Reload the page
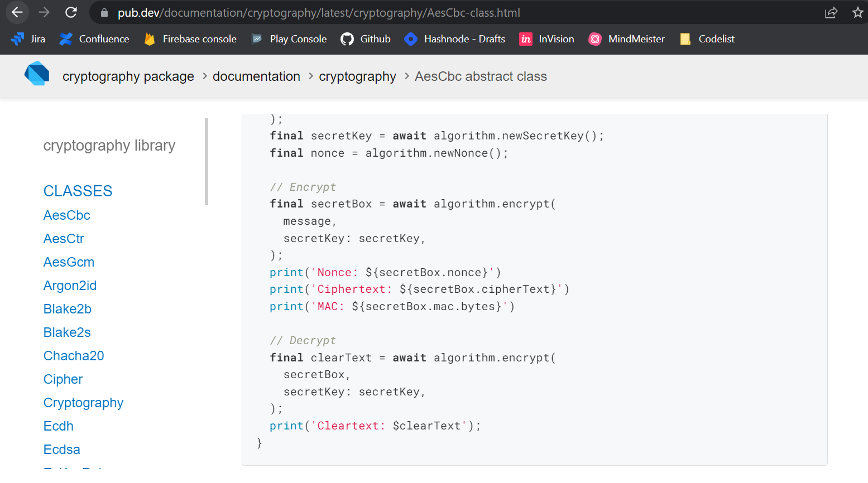Screen dimensions: 868x483 [71, 12]
